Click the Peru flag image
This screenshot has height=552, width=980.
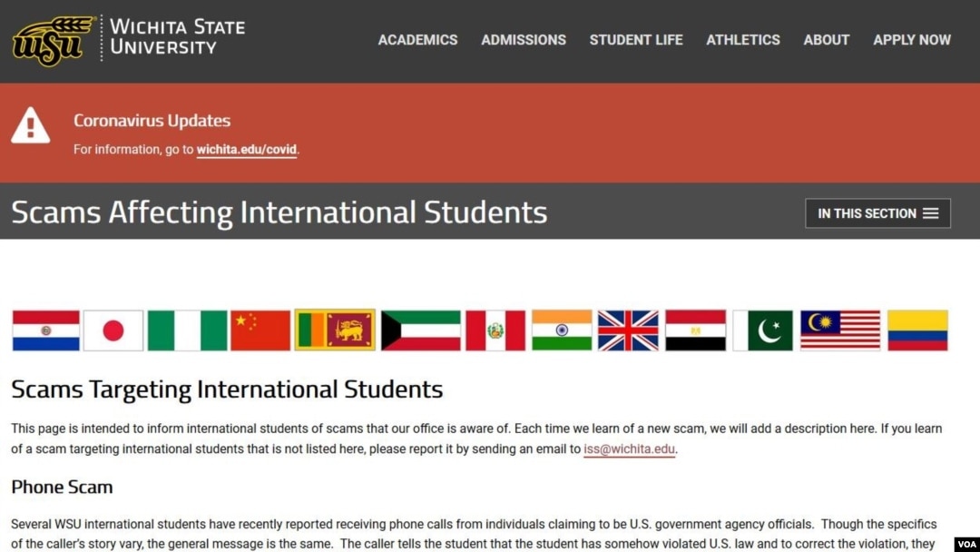point(495,330)
